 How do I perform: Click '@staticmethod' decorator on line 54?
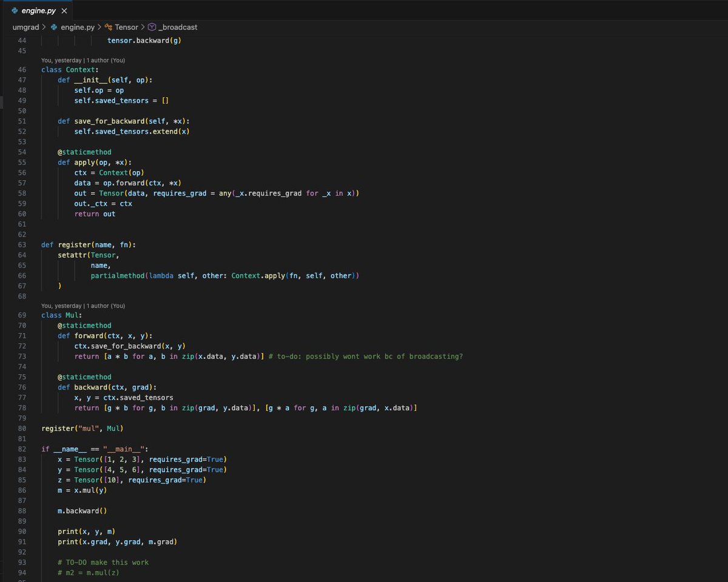(84, 152)
